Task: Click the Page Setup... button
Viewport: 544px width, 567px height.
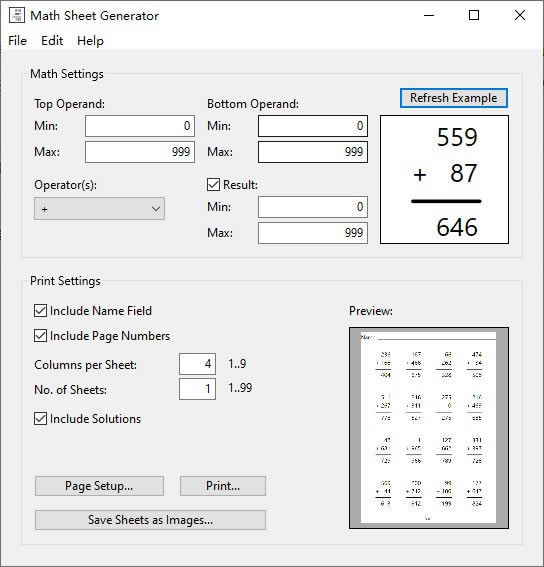Action: pyautogui.click(x=99, y=486)
